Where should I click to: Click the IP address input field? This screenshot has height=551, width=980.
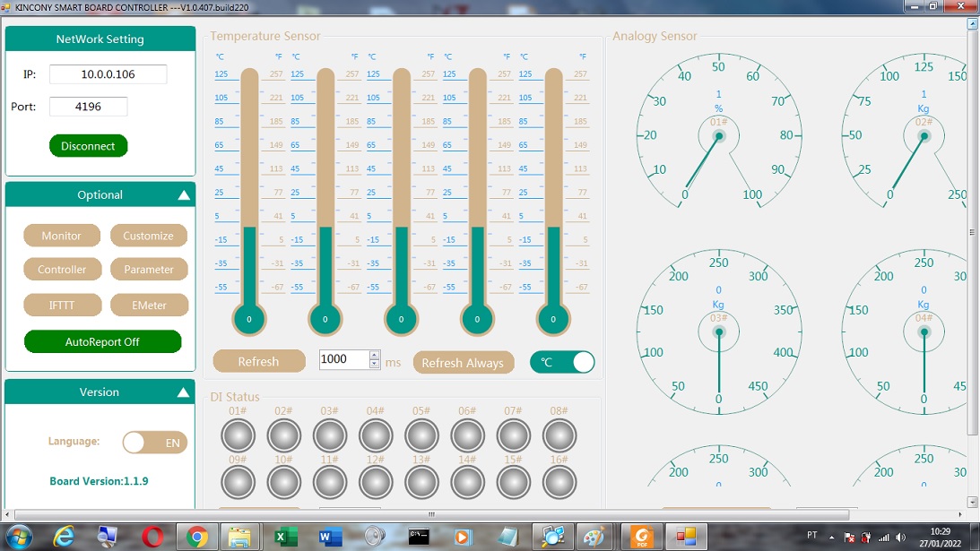click(108, 74)
